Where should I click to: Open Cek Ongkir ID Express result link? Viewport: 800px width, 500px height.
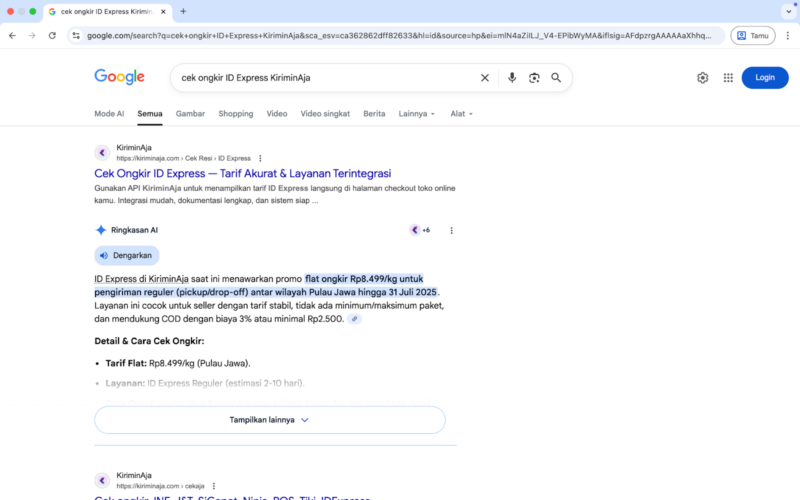point(242,173)
